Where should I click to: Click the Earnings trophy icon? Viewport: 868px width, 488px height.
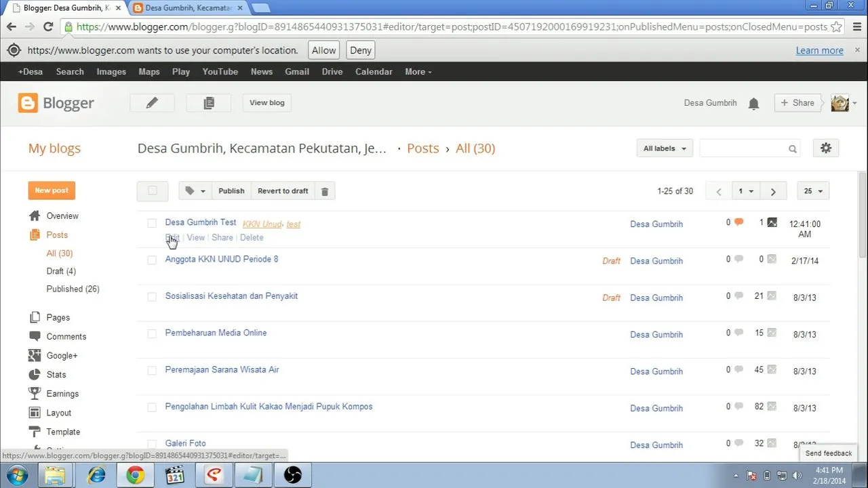tap(35, 394)
